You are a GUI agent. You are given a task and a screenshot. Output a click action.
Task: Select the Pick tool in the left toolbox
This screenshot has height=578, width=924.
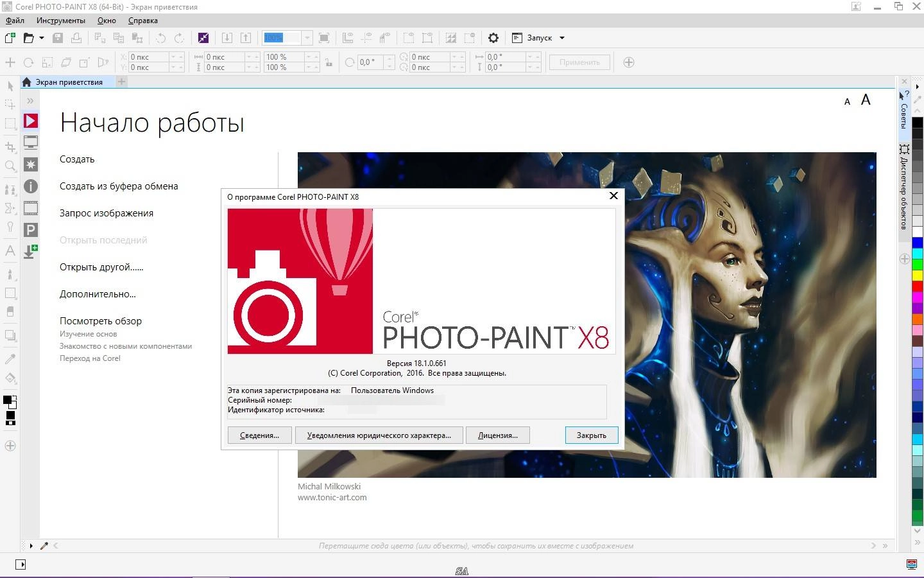[x=10, y=87]
